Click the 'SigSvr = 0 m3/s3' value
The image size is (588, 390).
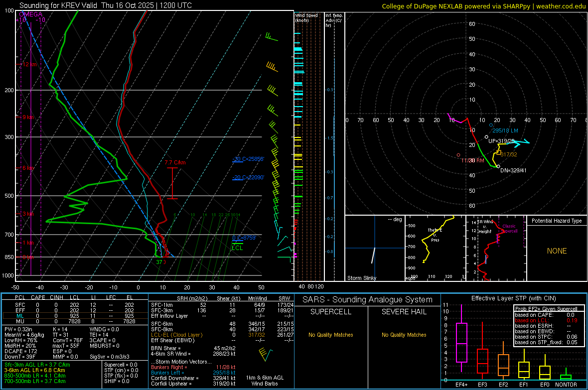pos(110,357)
